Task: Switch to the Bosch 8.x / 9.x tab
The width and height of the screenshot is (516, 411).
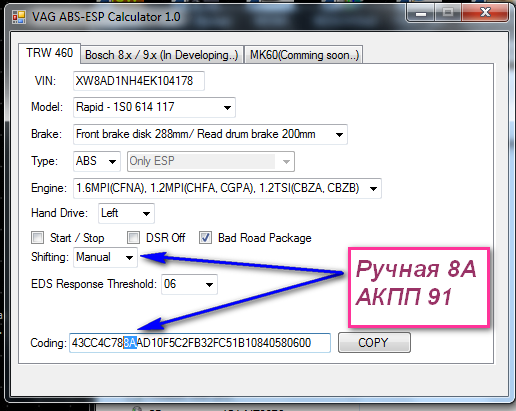Action: (162, 55)
